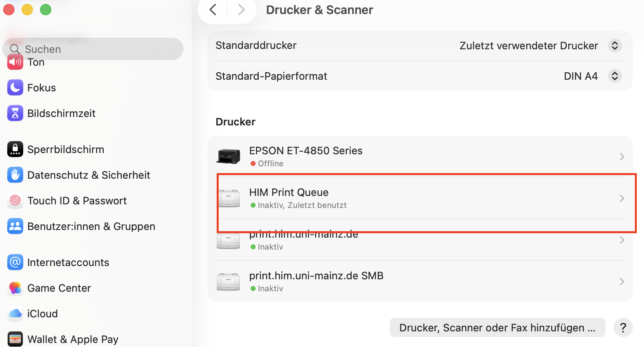
Task: Open the Standarddrucker popup selector
Action: [614, 46]
